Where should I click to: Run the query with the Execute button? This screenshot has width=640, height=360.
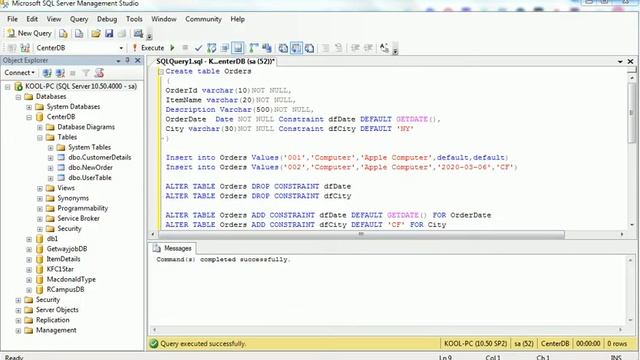coord(148,48)
